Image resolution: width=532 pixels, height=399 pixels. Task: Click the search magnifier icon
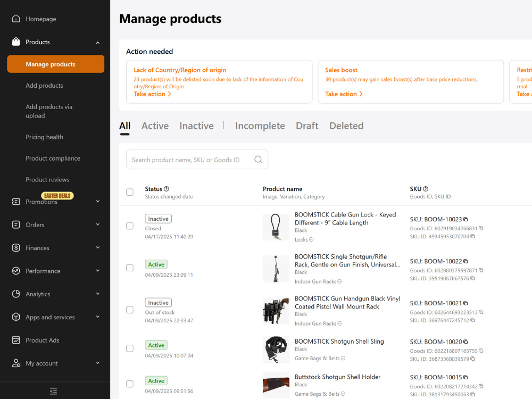[258, 160]
